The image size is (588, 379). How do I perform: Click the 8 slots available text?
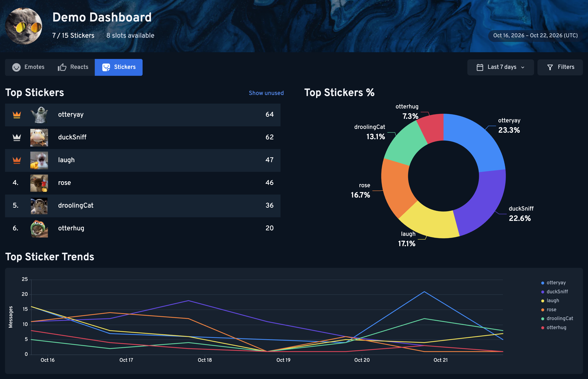point(130,35)
